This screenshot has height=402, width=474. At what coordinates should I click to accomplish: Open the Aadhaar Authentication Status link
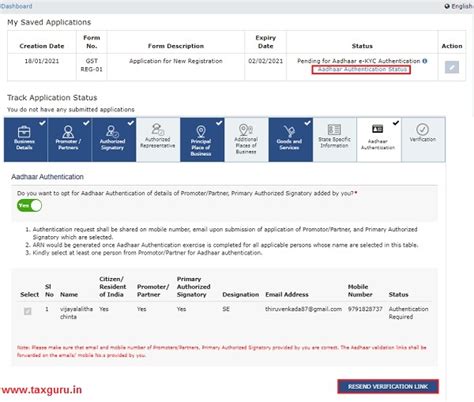click(x=361, y=69)
